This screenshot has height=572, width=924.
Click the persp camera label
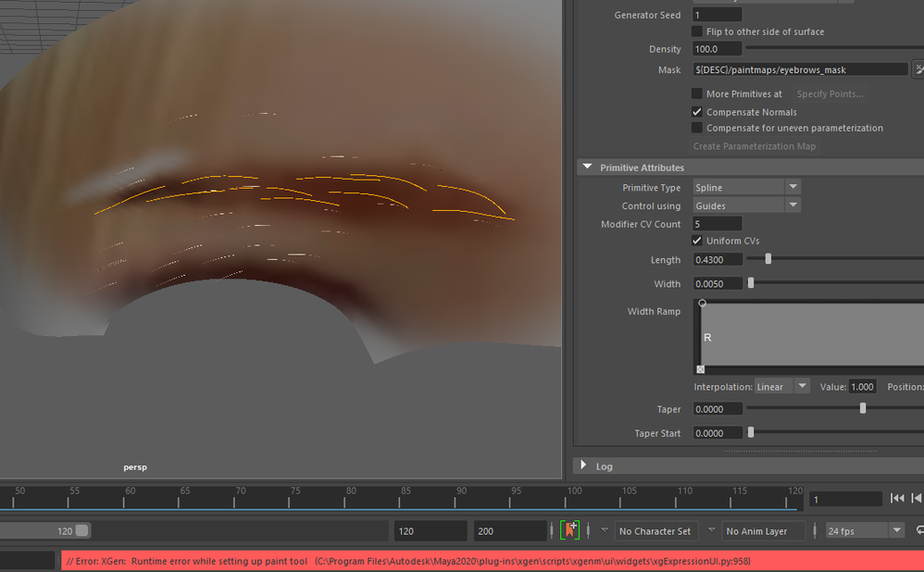tap(135, 466)
